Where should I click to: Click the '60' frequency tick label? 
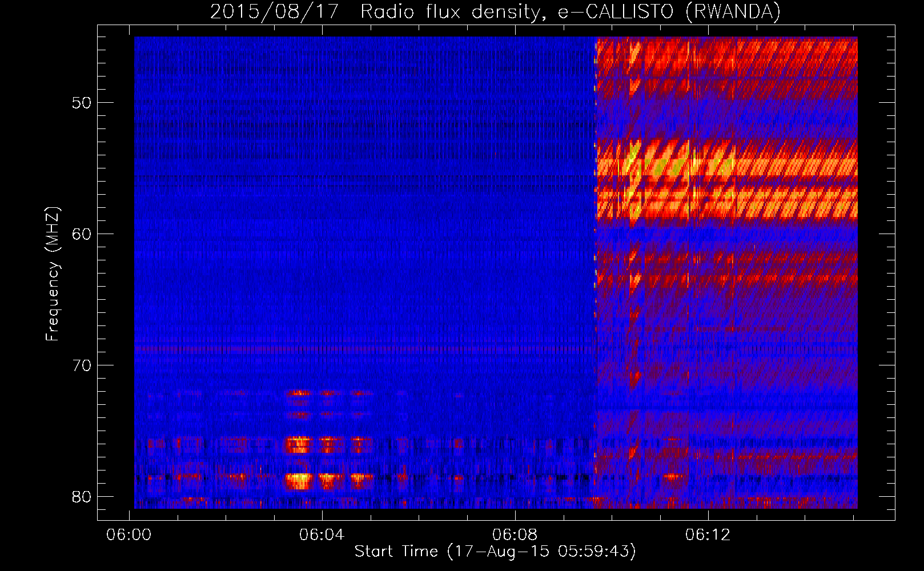[82, 234]
